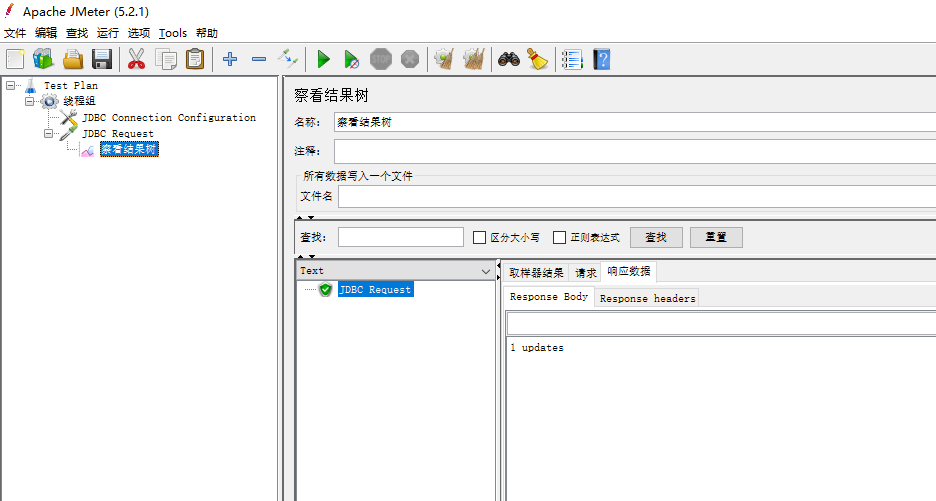Click the Save test plan floppy icon
This screenshot has height=501, width=936.
pyautogui.click(x=102, y=60)
